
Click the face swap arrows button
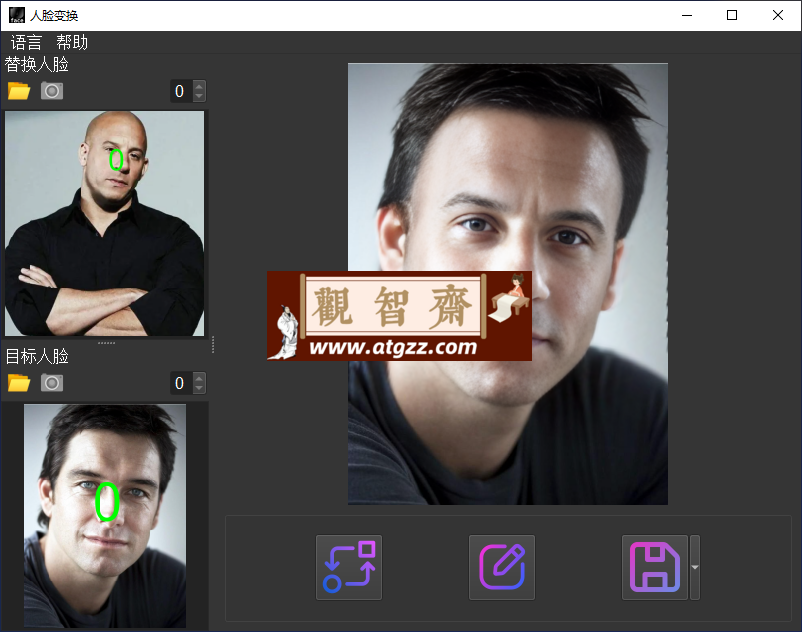point(349,567)
